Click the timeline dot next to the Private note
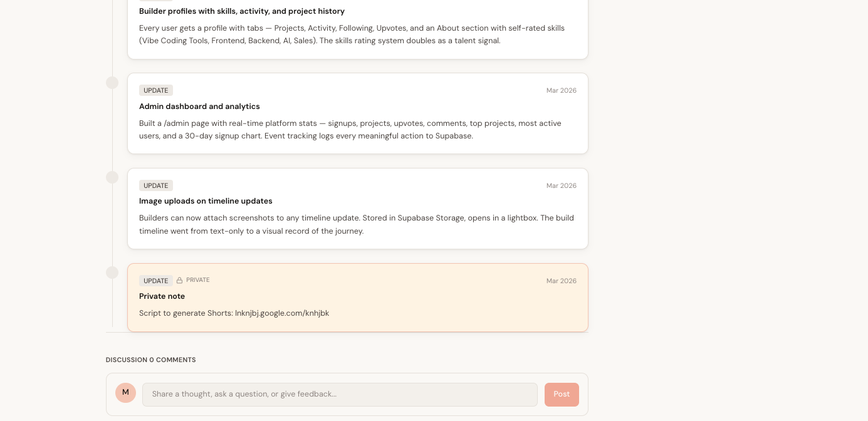The width and height of the screenshot is (868, 421). (112, 273)
